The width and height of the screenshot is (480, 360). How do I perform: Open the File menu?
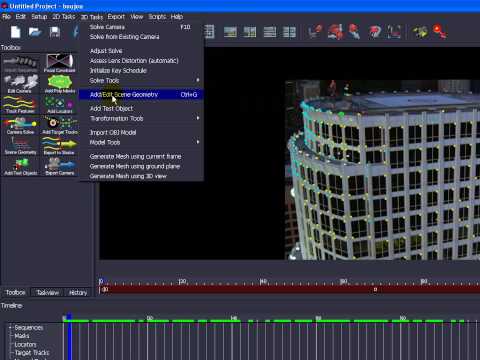tap(6, 16)
